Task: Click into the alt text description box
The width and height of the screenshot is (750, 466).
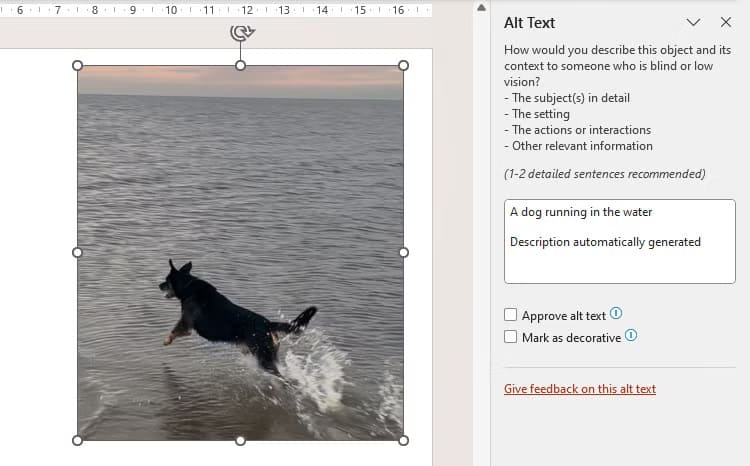Action: tap(619, 242)
